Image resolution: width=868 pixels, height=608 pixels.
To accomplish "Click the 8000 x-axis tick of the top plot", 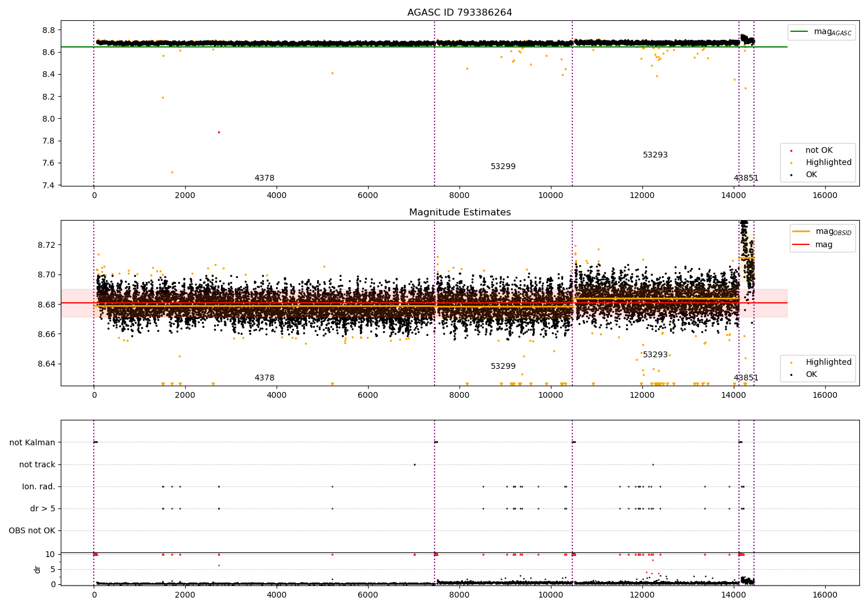I will point(459,195).
